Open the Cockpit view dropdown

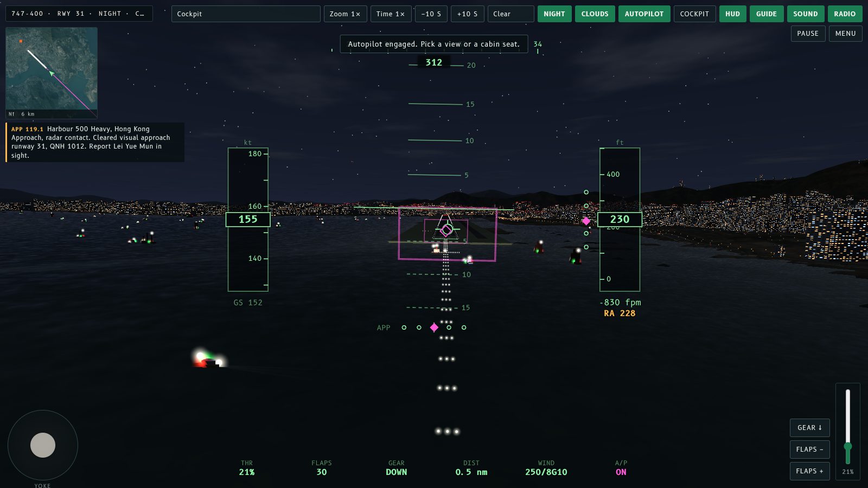246,14
